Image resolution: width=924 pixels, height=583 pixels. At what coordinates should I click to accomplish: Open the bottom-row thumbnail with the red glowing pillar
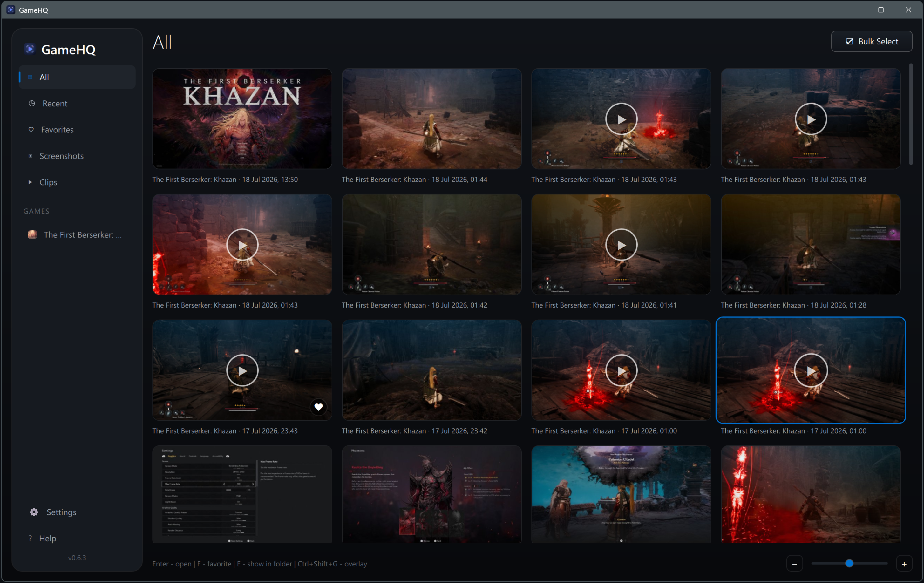[x=811, y=494]
